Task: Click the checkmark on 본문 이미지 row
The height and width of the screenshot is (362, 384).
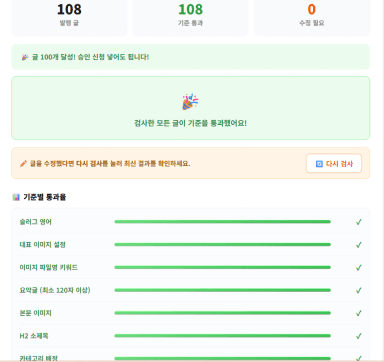Action: [x=359, y=313]
